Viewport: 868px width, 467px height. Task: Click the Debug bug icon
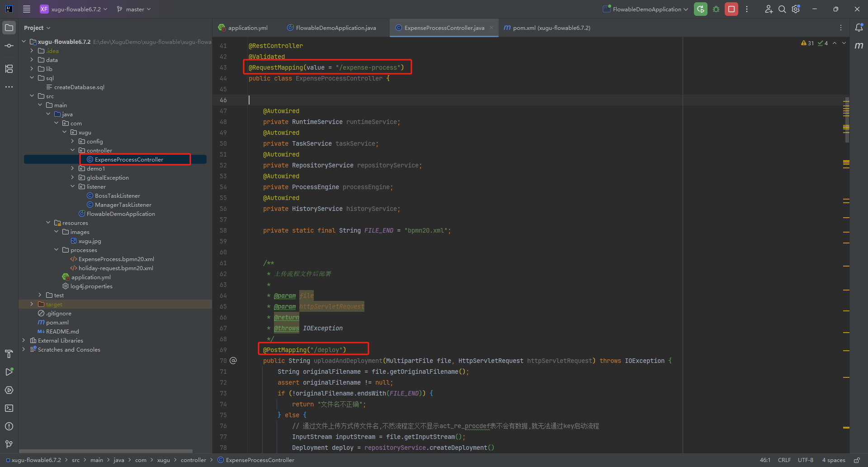click(716, 9)
